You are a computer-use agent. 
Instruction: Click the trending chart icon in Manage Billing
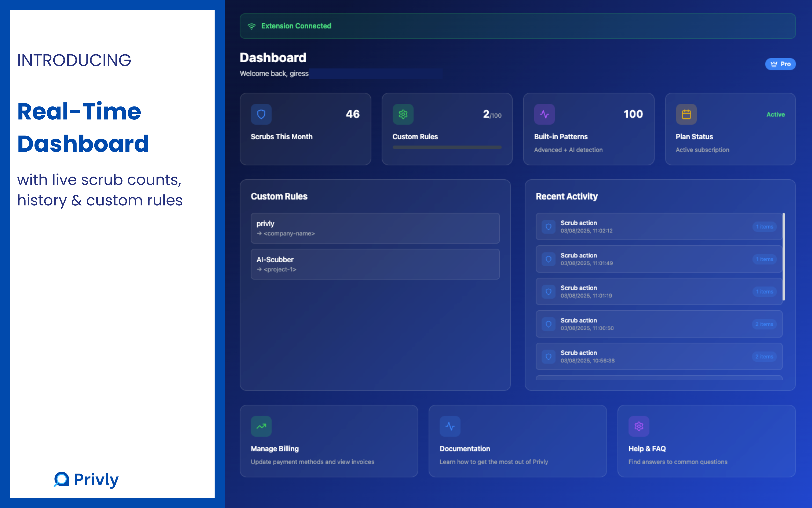click(261, 426)
